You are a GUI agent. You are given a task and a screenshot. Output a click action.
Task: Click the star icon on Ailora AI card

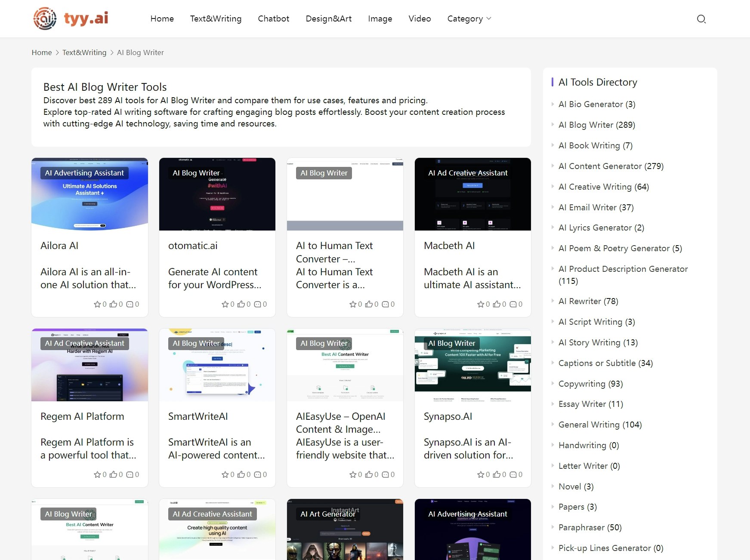[97, 304]
